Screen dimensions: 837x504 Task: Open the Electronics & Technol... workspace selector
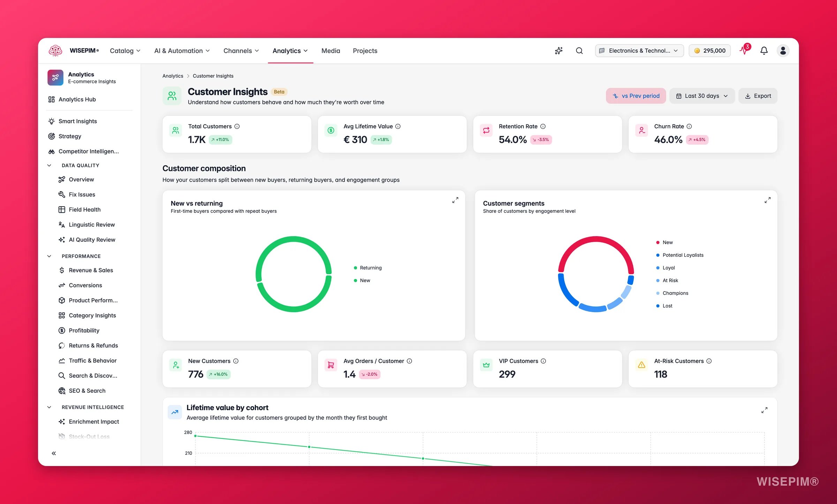(639, 51)
